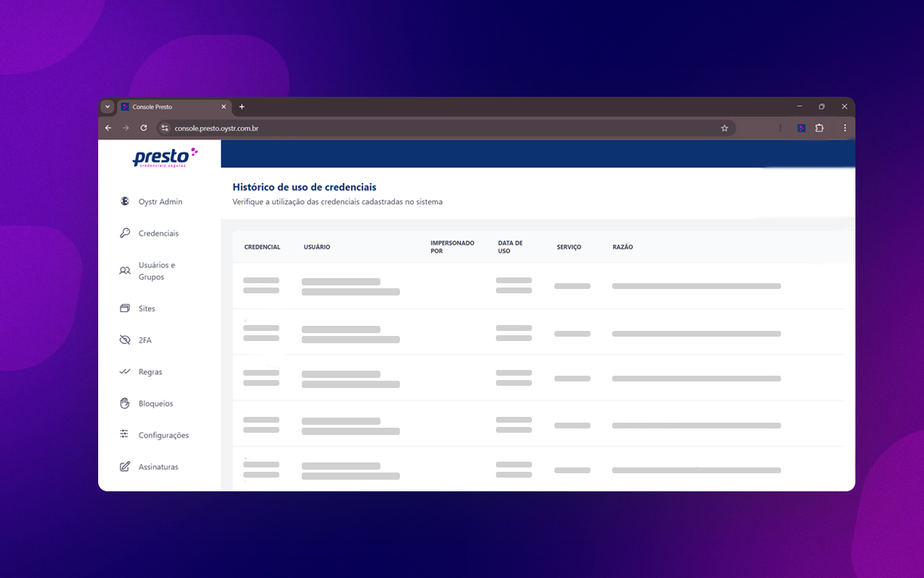Click the Oystr Admin globe icon
924x578 pixels.
click(x=125, y=202)
